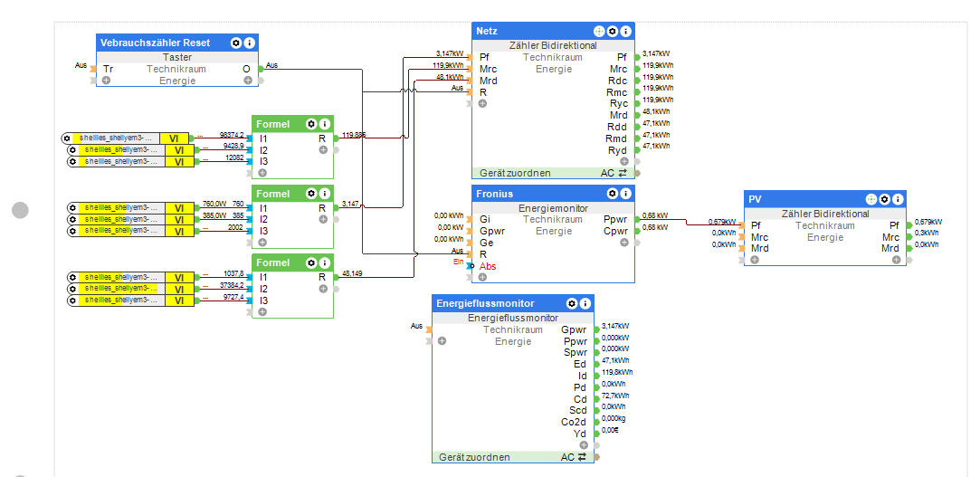
Task: Click the move handle icon on Netz block
Action: point(598,31)
